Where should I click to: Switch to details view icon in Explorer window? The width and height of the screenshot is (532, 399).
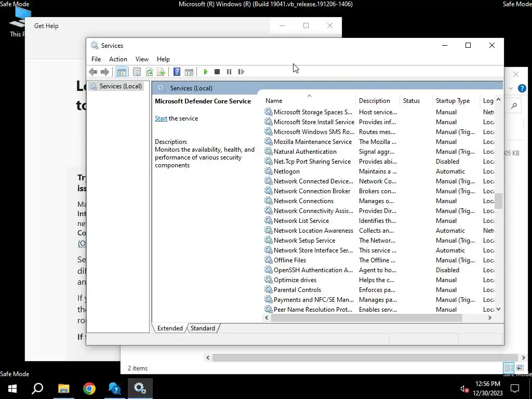tap(509, 368)
